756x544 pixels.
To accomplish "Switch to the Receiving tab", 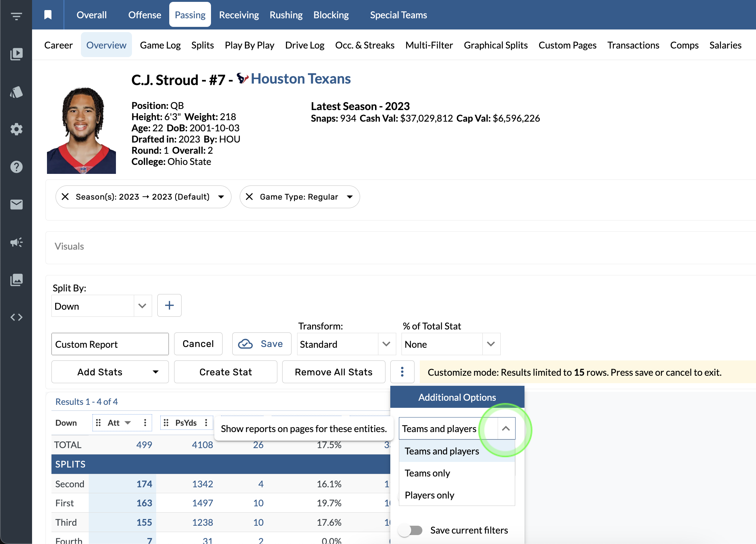I will tap(239, 15).
